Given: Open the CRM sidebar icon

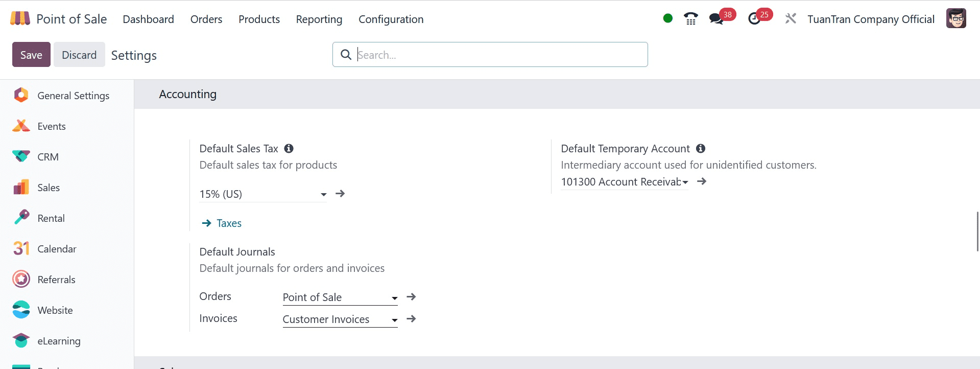Looking at the screenshot, I should [21, 156].
